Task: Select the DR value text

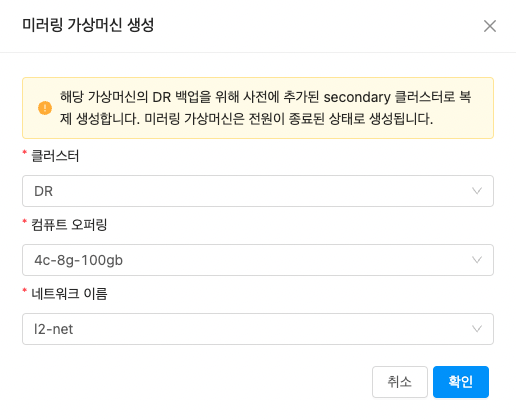Action: 44,191
